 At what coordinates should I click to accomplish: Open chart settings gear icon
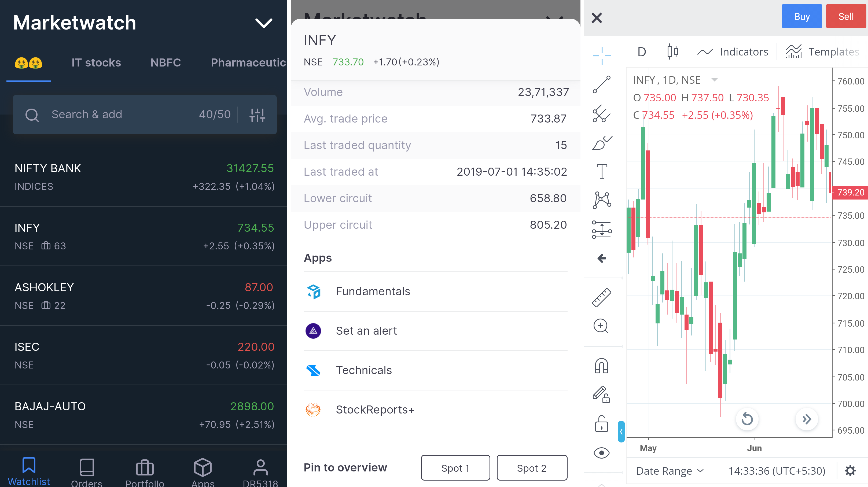point(850,471)
